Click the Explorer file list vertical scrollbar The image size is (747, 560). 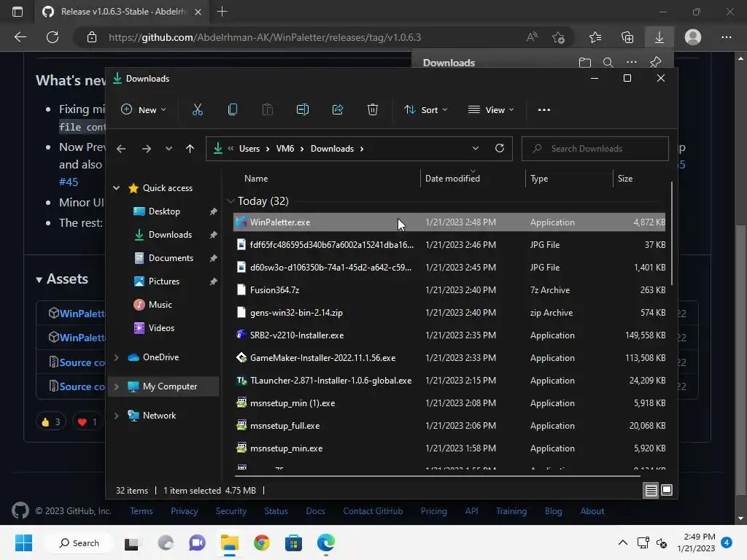[672, 233]
